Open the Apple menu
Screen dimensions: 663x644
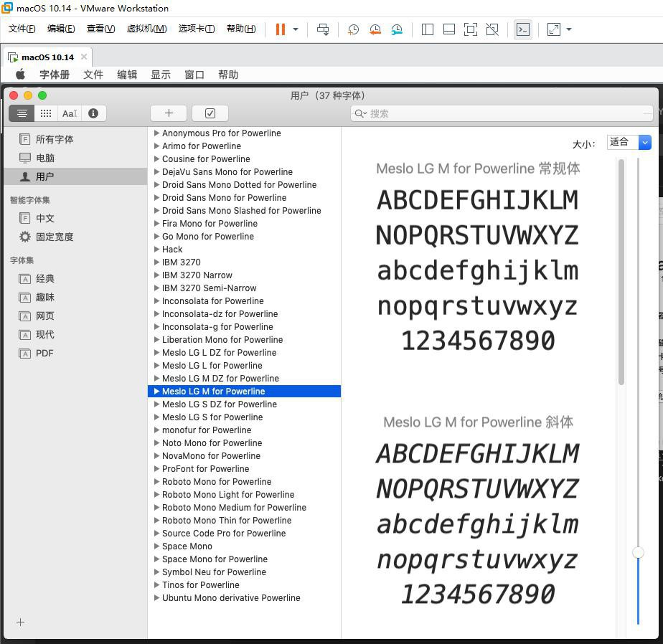(x=20, y=75)
